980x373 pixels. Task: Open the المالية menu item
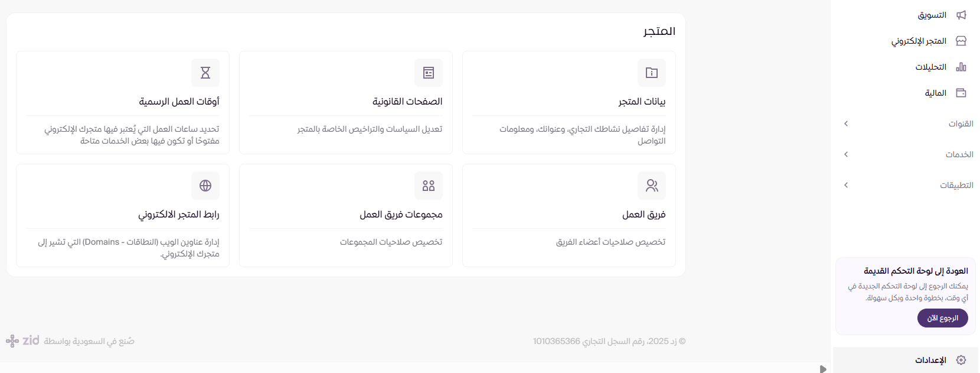[936, 93]
